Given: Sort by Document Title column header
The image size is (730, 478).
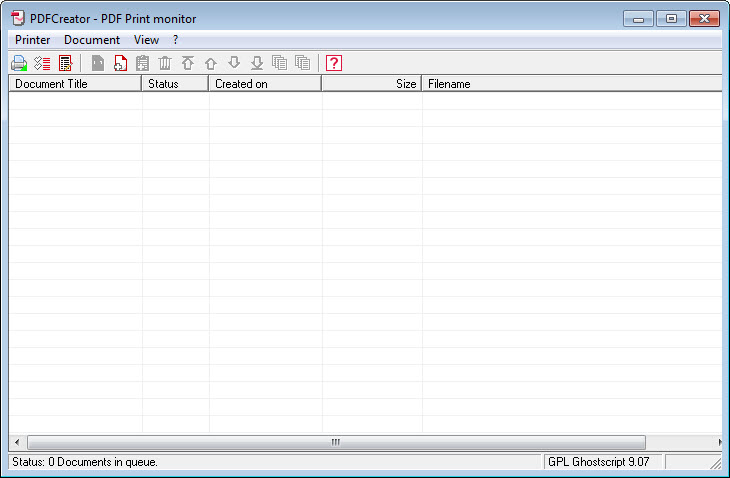Looking at the screenshot, I should click(x=75, y=84).
